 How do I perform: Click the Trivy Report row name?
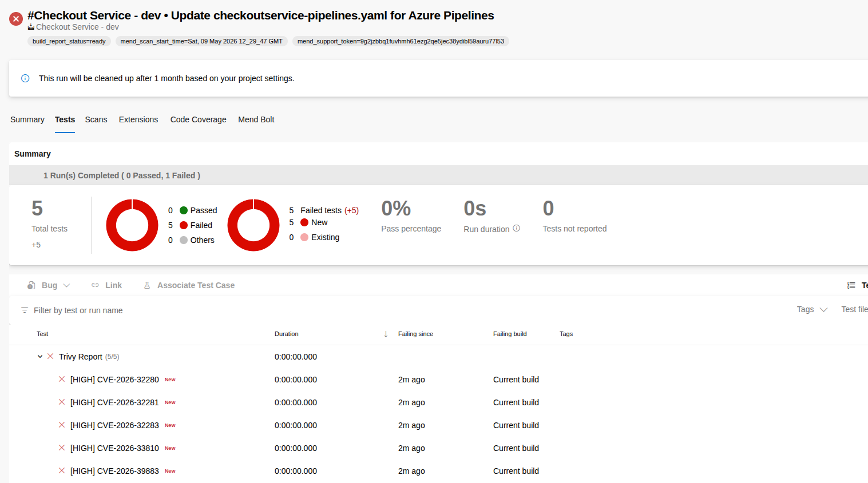coord(81,357)
